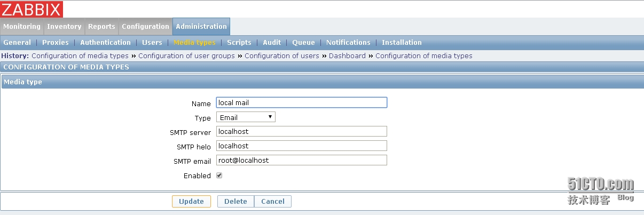Focus the SMTP helo field
644x215 pixels.
point(301,146)
